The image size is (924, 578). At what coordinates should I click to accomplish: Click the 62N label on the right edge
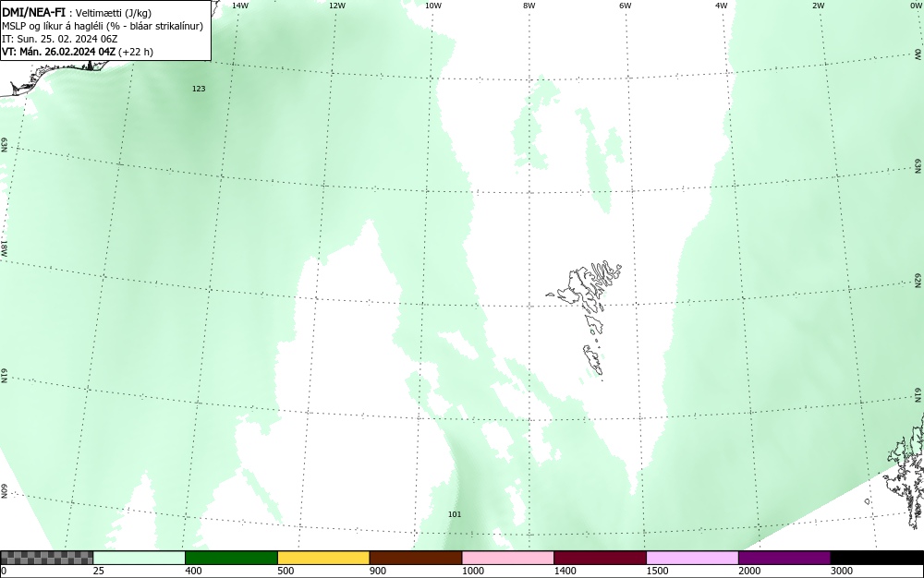coord(918,280)
